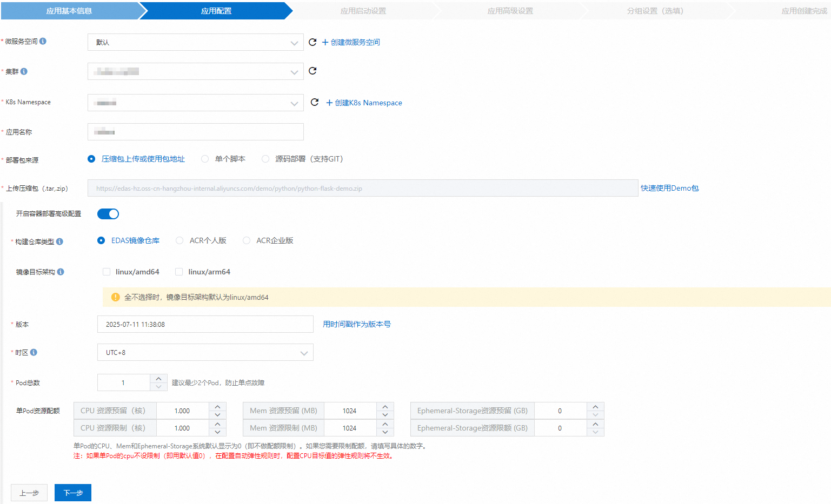Screen dimensions: 831x504
Task: Focus the 版本 input field
Action: click(x=205, y=324)
